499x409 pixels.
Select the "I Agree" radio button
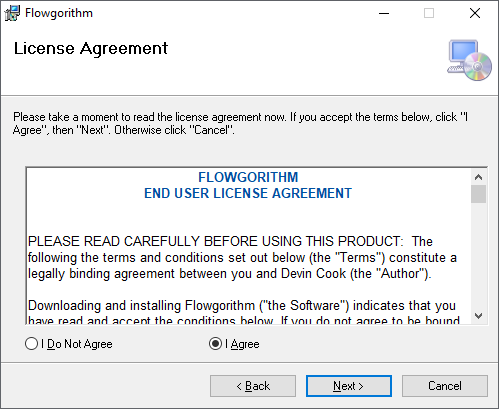coord(234,344)
